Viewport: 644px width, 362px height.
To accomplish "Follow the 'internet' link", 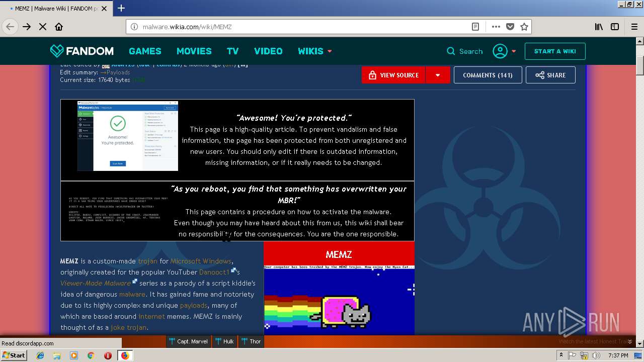I will click(152, 316).
